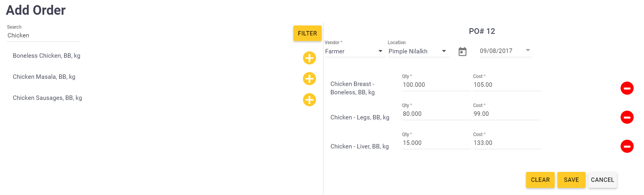Expand the date dropdown 09/08/2017
Viewport: 644px width, 195px height.
(505, 51)
